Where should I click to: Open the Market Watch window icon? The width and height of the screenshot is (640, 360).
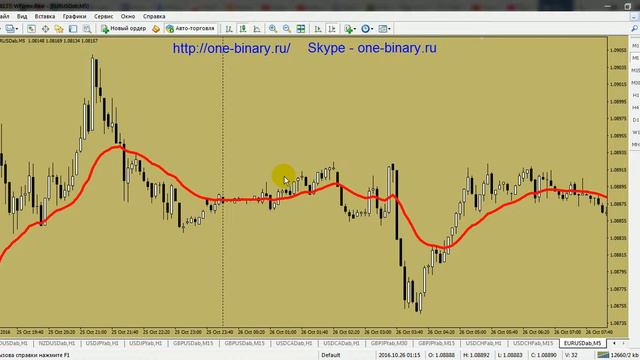(31, 29)
